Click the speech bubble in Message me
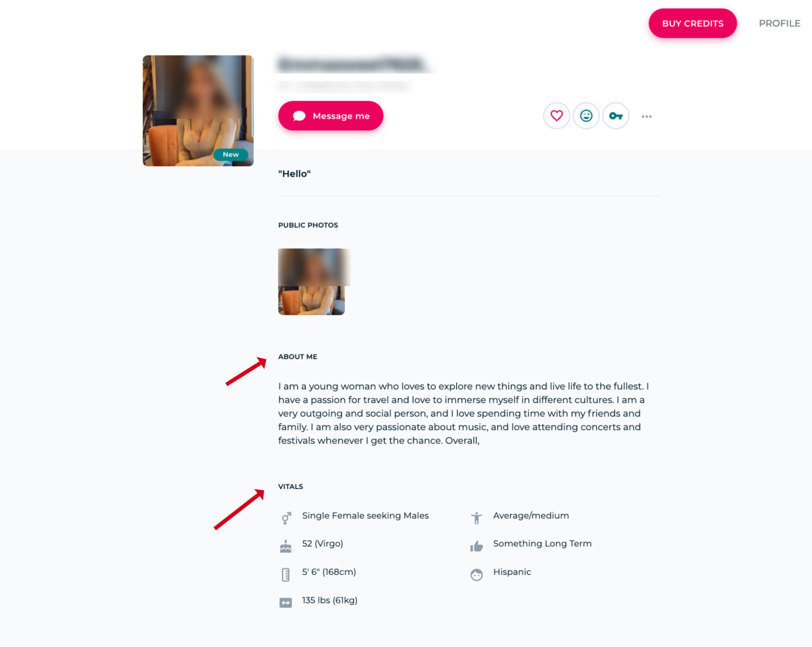 tap(299, 116)
